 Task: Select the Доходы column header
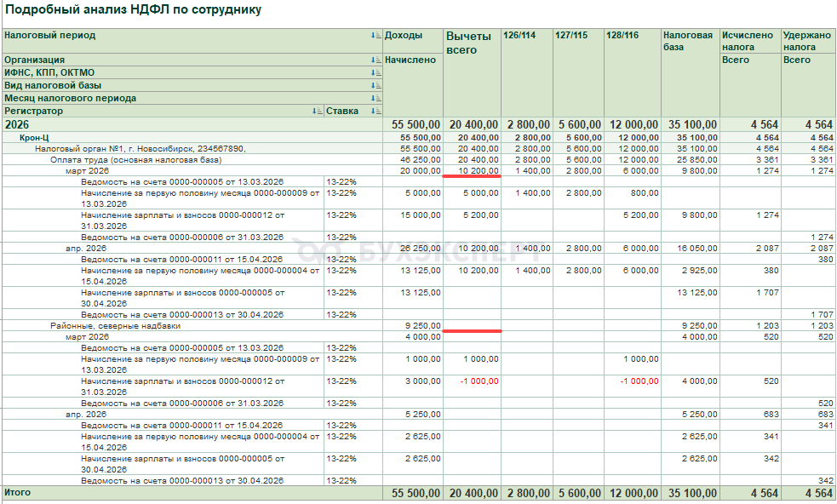(413, 41)
